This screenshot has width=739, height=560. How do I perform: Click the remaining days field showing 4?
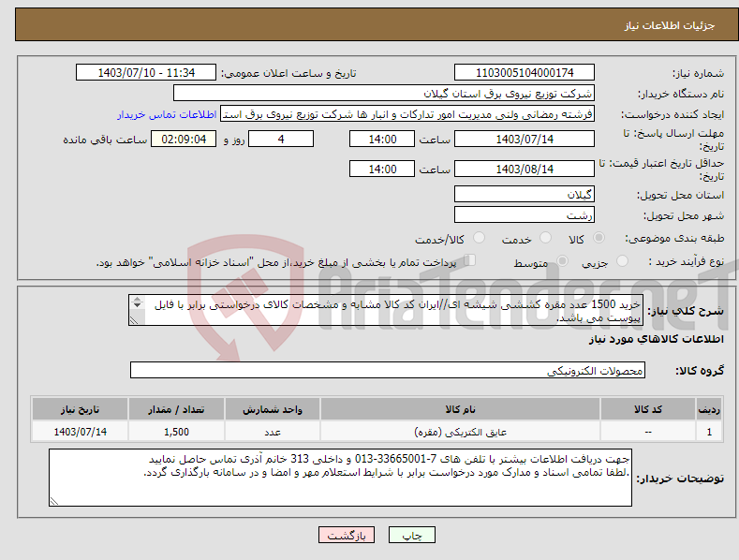(x=281, y=139)
